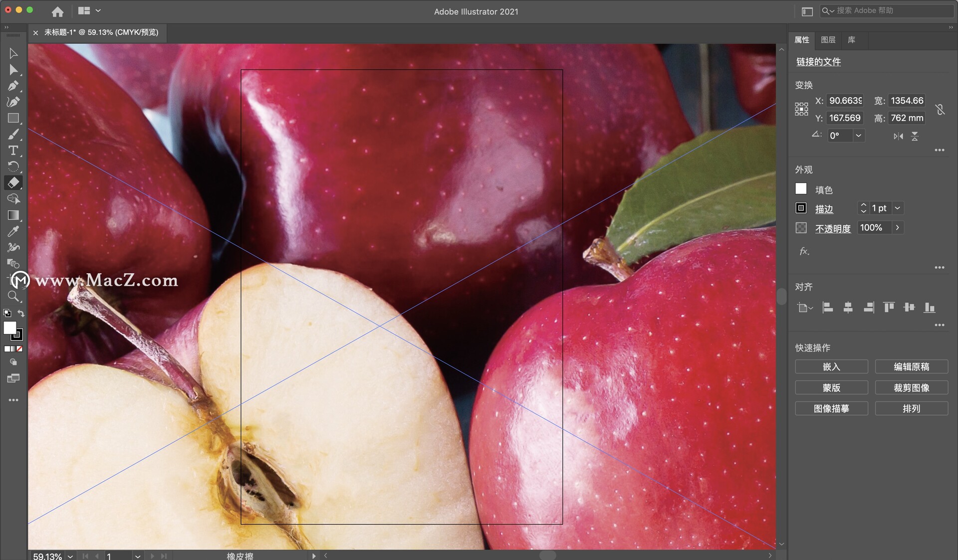Open the stroke weight dropdown

pos(898,208)
